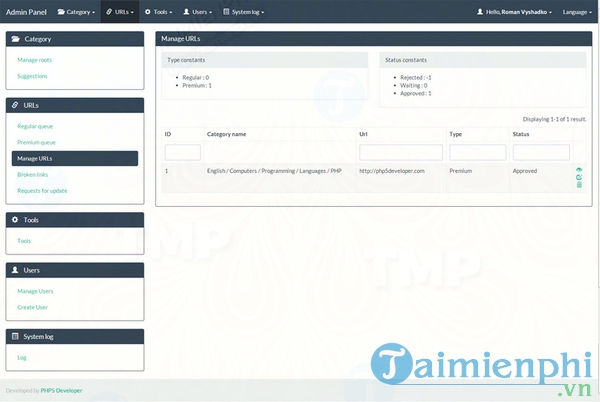This screenshot has height=402, width=600.
Task: Sort table by Category name column header
Action: (x=227, y=134)
